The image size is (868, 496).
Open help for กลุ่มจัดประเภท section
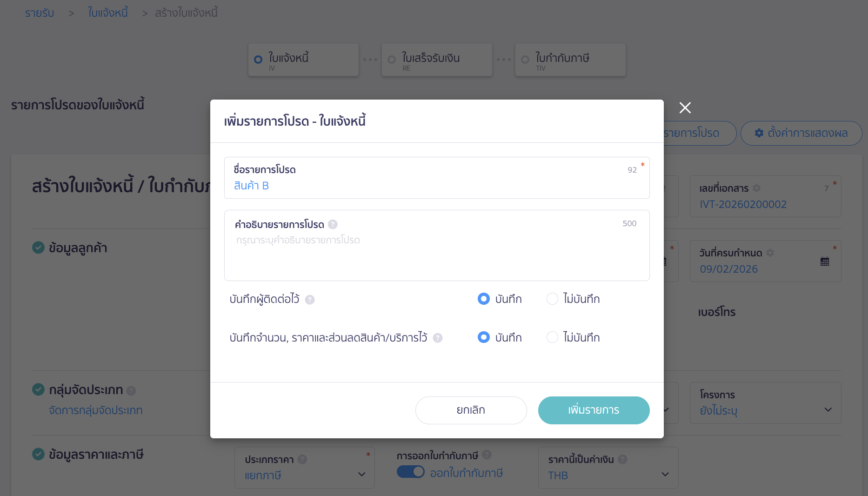pyautogui.click(x=130, y=390)
